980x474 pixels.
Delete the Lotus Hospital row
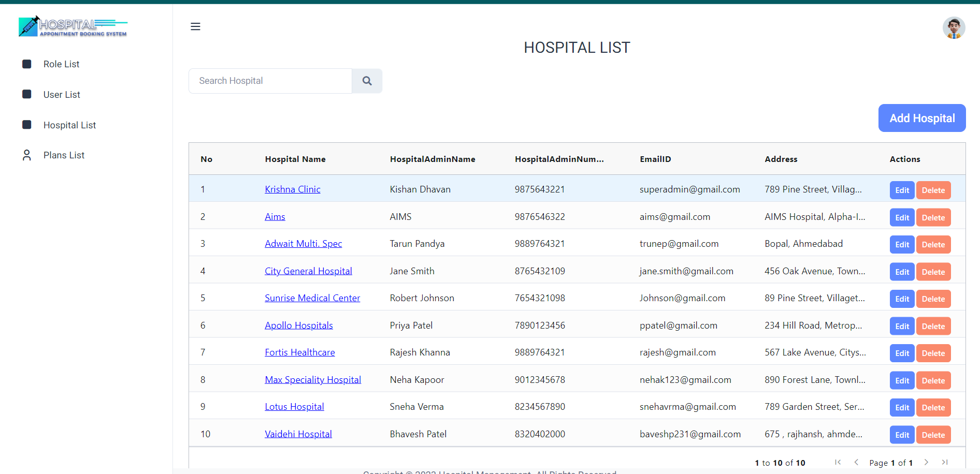click(x=933, y=408)
